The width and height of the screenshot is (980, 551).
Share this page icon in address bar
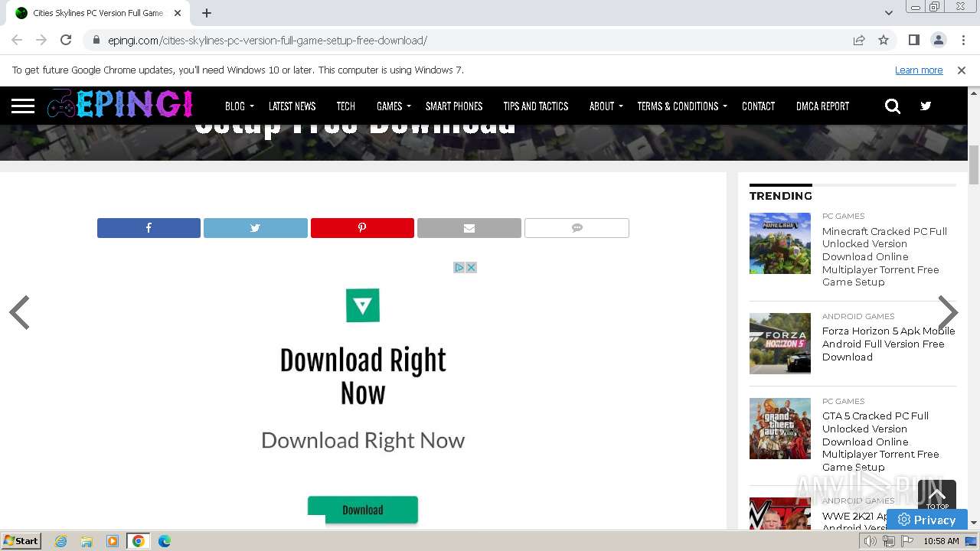pyautogui.click(x=859, y=40)
